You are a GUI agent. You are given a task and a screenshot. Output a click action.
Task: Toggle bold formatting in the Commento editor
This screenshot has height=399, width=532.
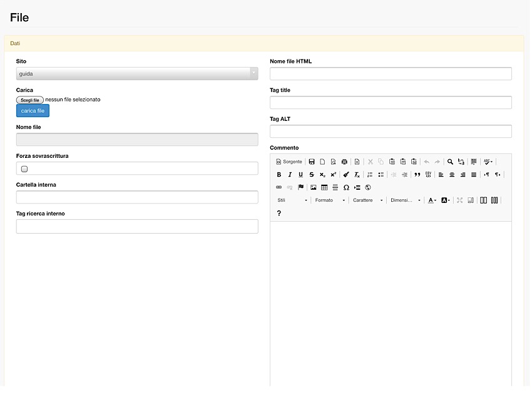point(279,175)
